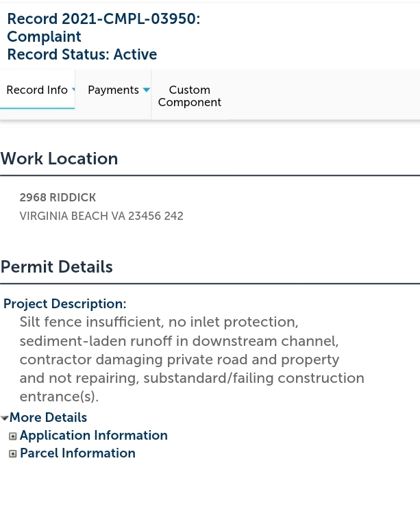Click the Project Description label
Image resolution: width=420 pixels, height=526 pixels.
[65, 304]
